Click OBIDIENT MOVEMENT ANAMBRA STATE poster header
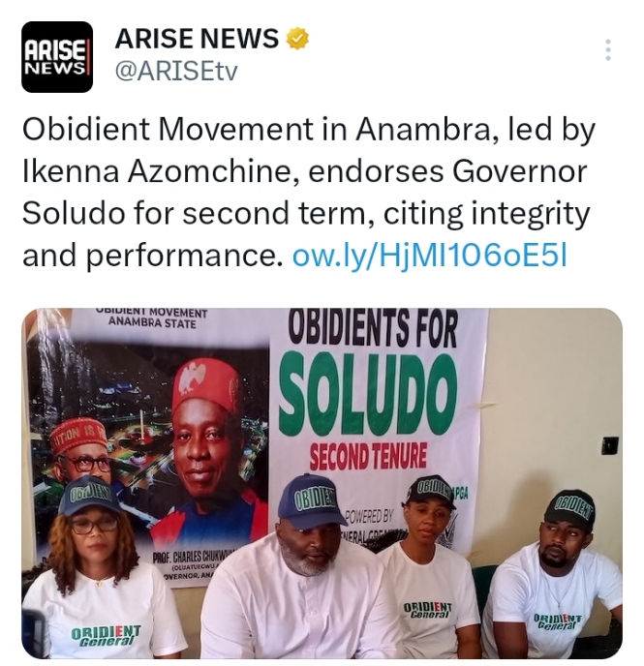644x666 pixels. (x=152, y=318)
